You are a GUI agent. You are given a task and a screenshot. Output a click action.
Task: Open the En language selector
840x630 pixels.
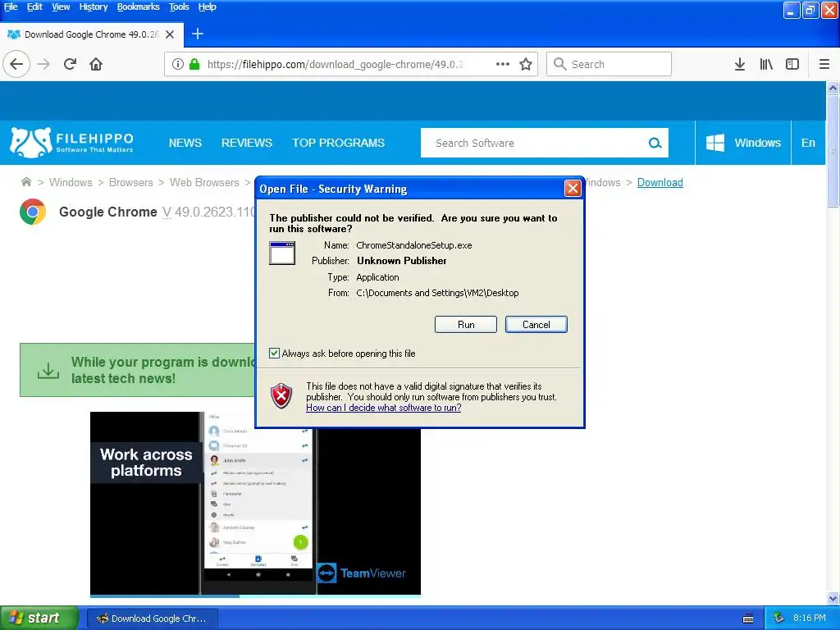pyautogui.click(x=808, y=143)
